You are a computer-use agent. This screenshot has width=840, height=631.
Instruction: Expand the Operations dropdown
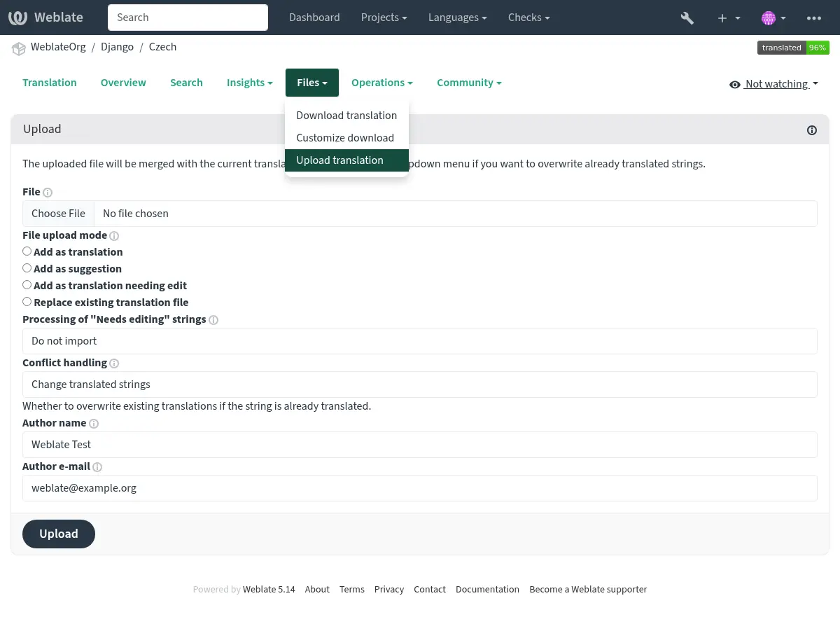(381, 83)
